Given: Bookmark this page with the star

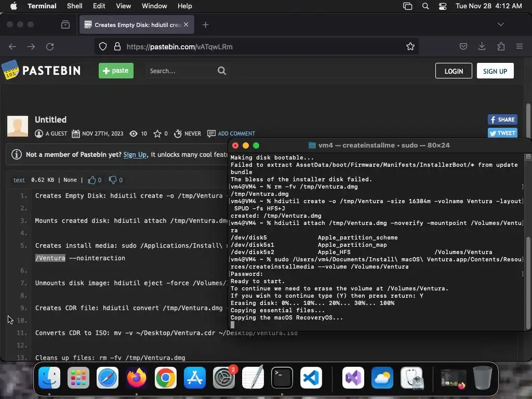Looking at the screenshot, I should [x=410, y=46].
